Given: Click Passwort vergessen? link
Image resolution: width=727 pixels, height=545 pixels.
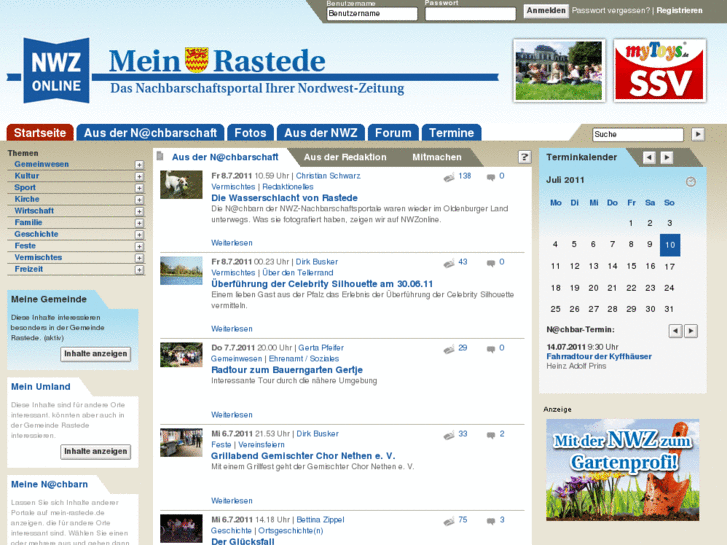Looking at the screenshot, I should (x=611, y=10).
